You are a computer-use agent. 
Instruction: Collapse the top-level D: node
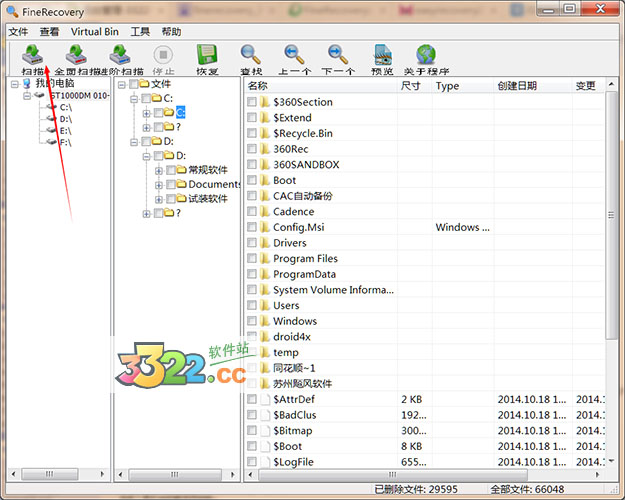(134, 142)
